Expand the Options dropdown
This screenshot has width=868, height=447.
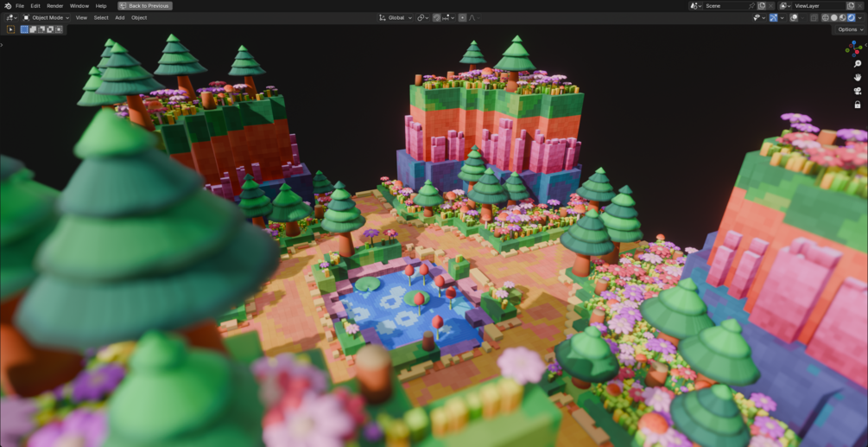850,29
